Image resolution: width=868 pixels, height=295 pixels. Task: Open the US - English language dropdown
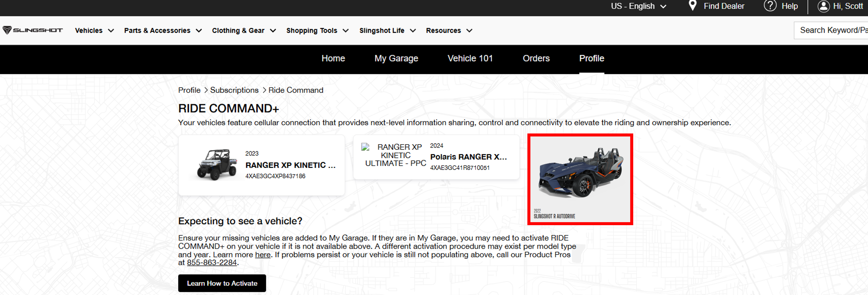coord(639,6)
